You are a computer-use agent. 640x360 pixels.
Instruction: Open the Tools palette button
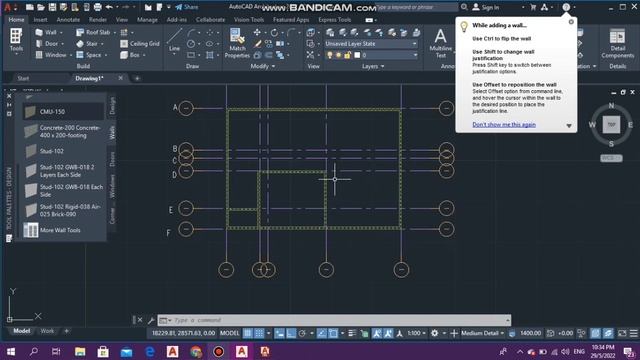[x=16, y=41]
